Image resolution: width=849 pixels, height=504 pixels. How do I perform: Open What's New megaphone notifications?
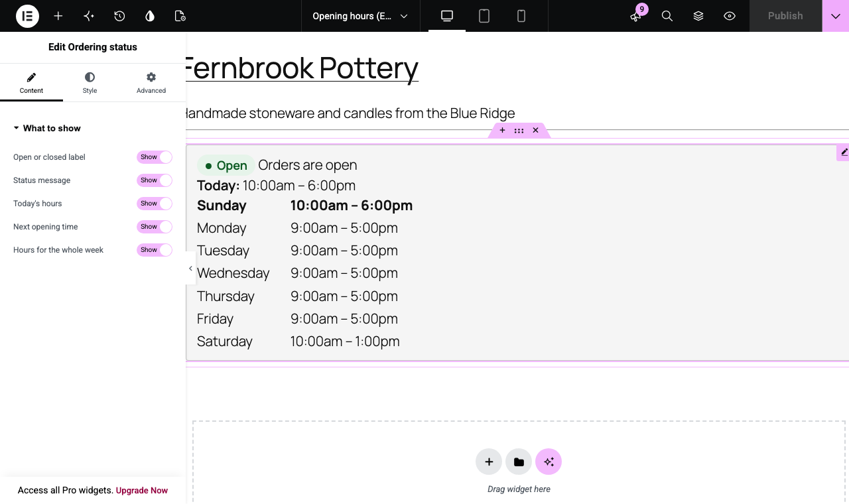(x=636, y=16)
